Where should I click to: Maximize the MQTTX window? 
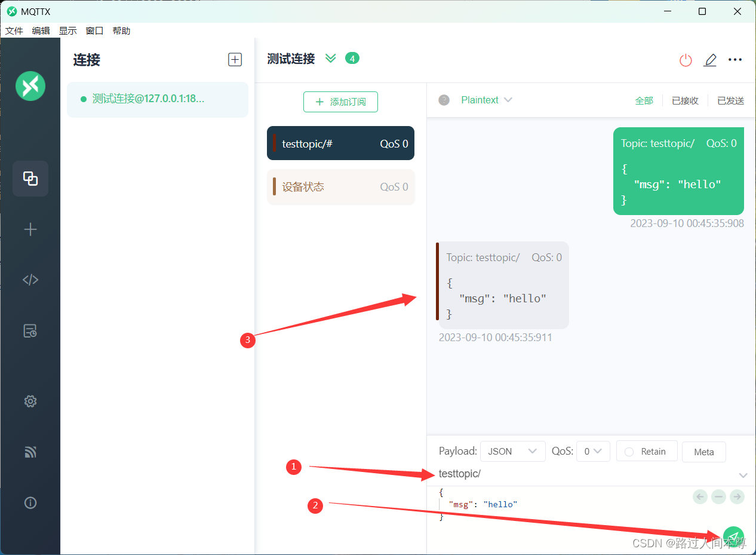[702, 11]
